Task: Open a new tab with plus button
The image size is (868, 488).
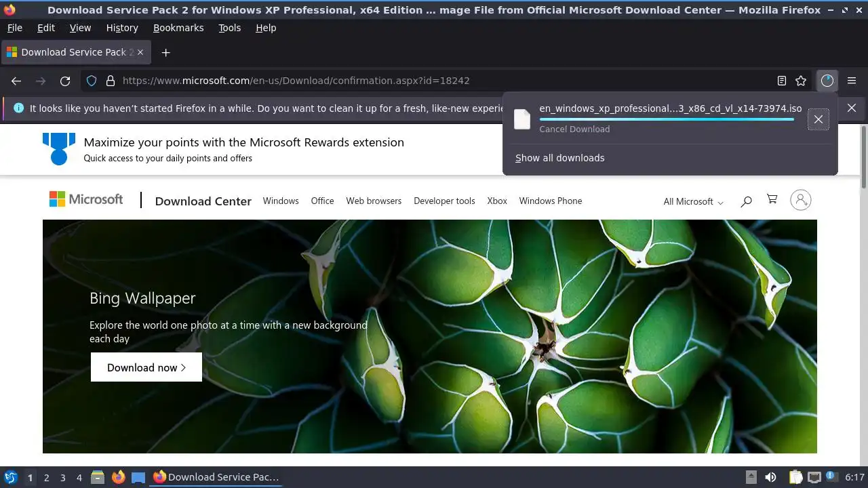Action: point(165,52)
